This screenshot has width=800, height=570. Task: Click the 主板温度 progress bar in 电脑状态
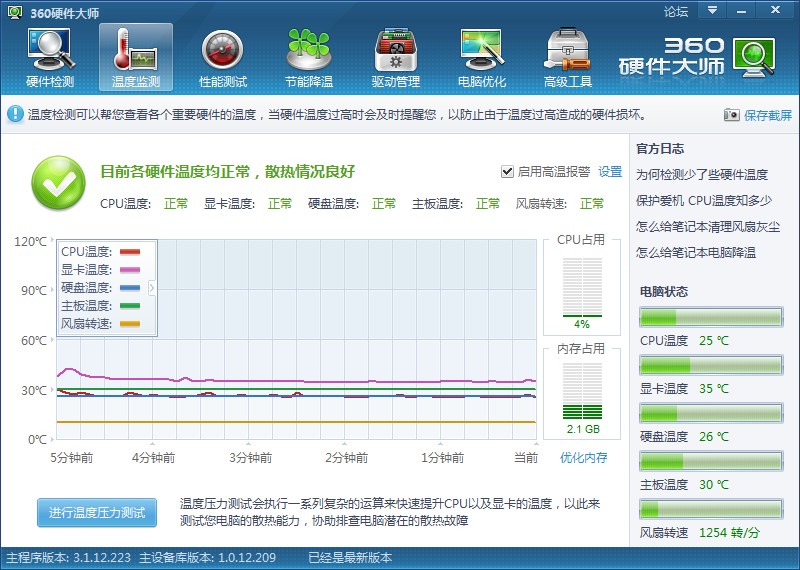point(711,461)
